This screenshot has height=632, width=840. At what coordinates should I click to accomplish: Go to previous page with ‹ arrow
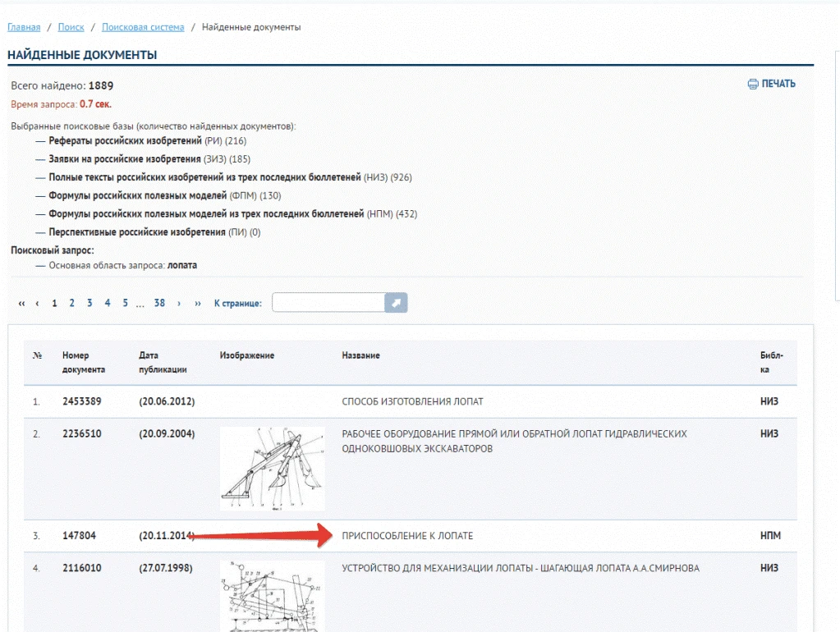click(37, 303)
